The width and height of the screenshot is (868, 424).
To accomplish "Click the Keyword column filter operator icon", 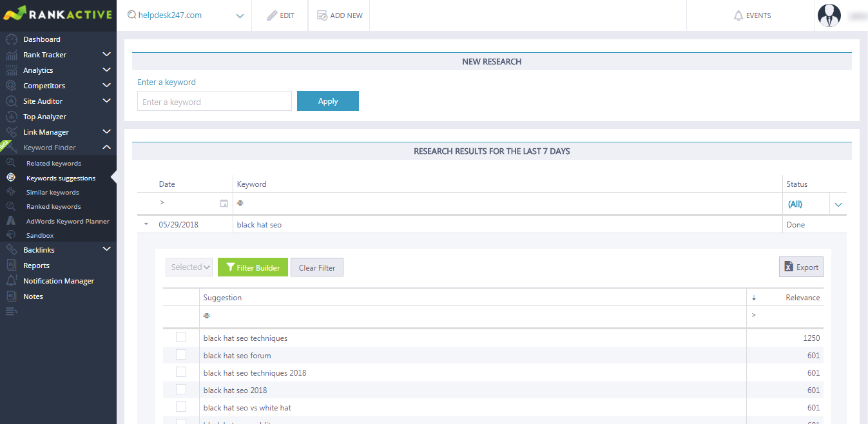I will pyautogui.click(x=240, y=204).
